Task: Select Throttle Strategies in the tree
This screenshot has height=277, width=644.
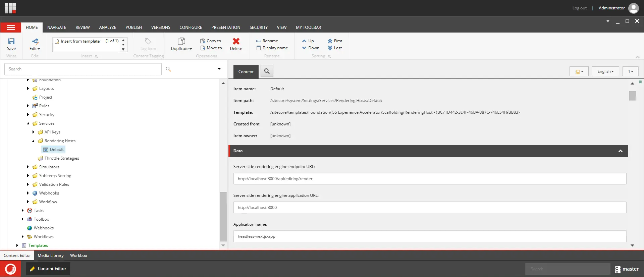Action: click(62, 158)
